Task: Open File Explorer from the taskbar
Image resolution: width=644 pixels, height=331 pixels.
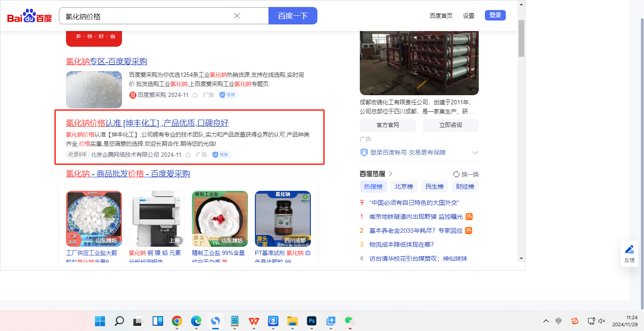Action: click(292, 321)
